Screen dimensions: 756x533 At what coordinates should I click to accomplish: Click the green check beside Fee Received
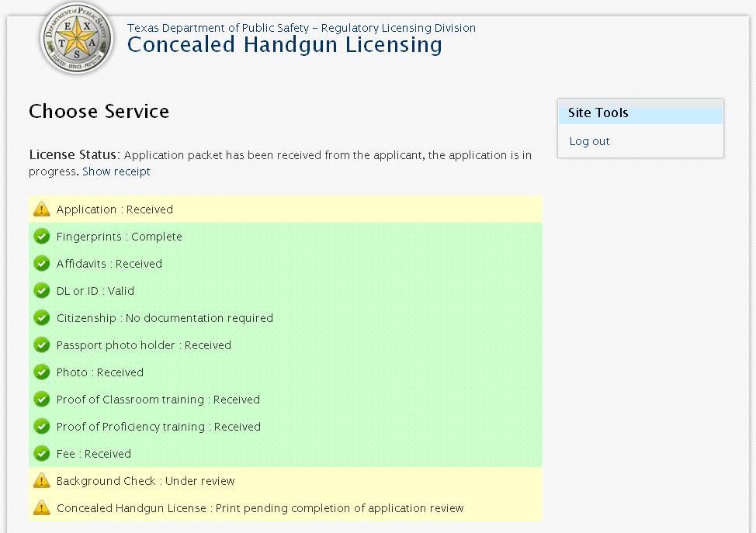42,454
